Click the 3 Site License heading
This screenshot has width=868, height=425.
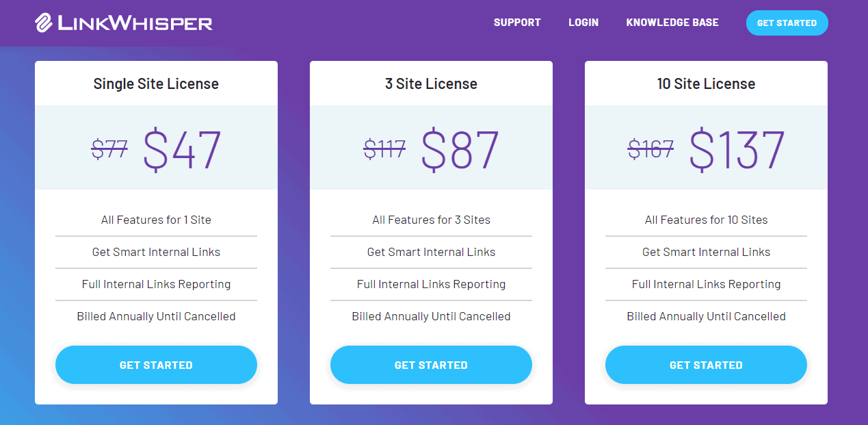tap(431, 84)
